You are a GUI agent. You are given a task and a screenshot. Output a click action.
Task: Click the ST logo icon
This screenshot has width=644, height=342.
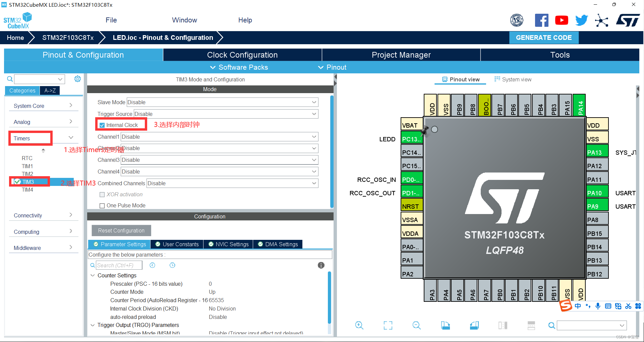pos(628,20)
